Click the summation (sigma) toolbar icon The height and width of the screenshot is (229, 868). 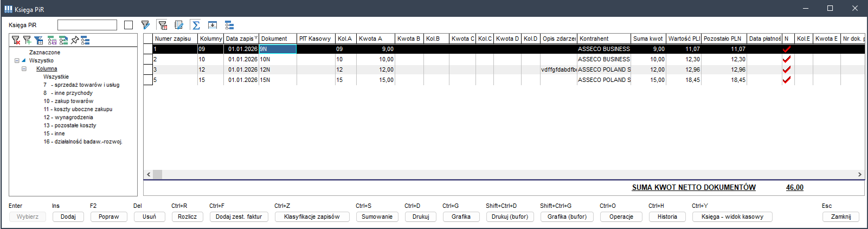[x=196, y=25]
